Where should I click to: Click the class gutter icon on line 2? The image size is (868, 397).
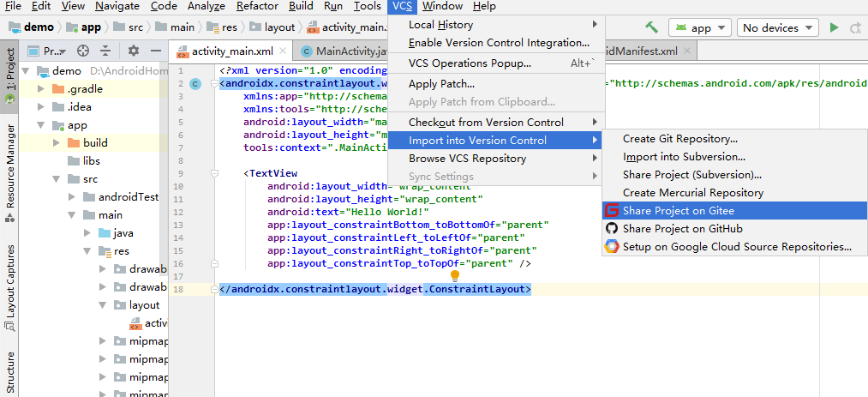tap(195, 84)
